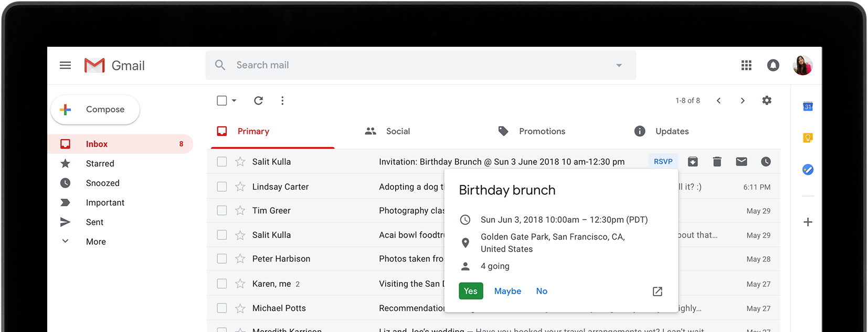Viewport: 868px width, 332px height.
Task: Open Google Calendar in the side panel
Action: pos(808,107)
